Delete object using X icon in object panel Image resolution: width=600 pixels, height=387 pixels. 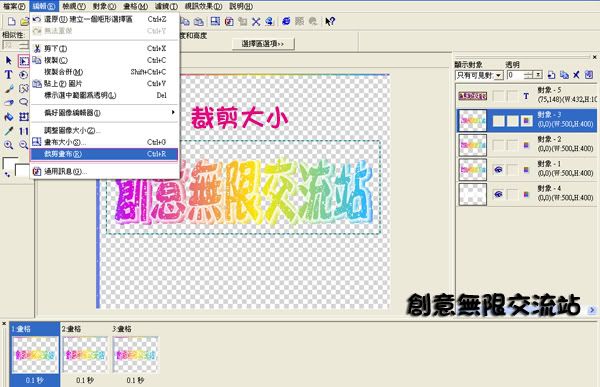[x=576, y=75]
